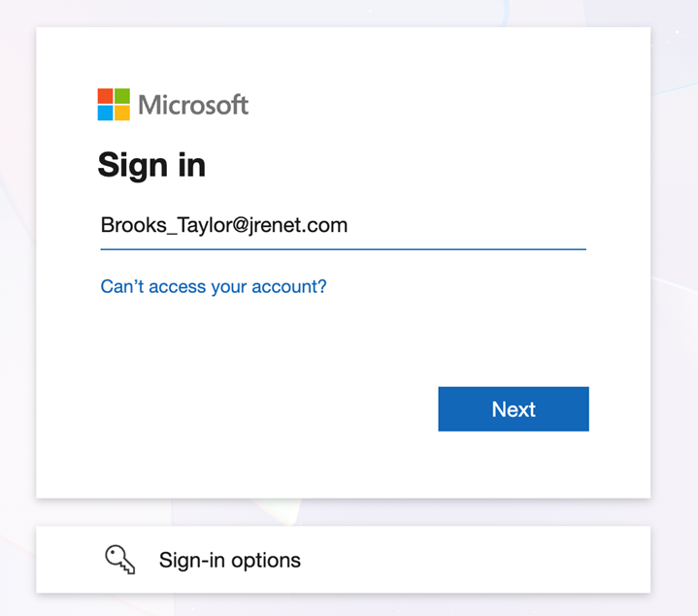The image size is (698, 616).
Task: Click the Microsoft wordmark text
Action: (x=193, y=105)
